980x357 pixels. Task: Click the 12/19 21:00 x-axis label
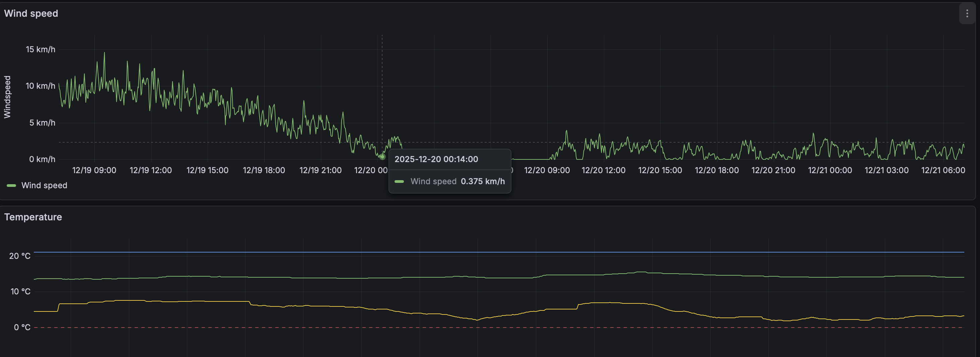(320, 170)
